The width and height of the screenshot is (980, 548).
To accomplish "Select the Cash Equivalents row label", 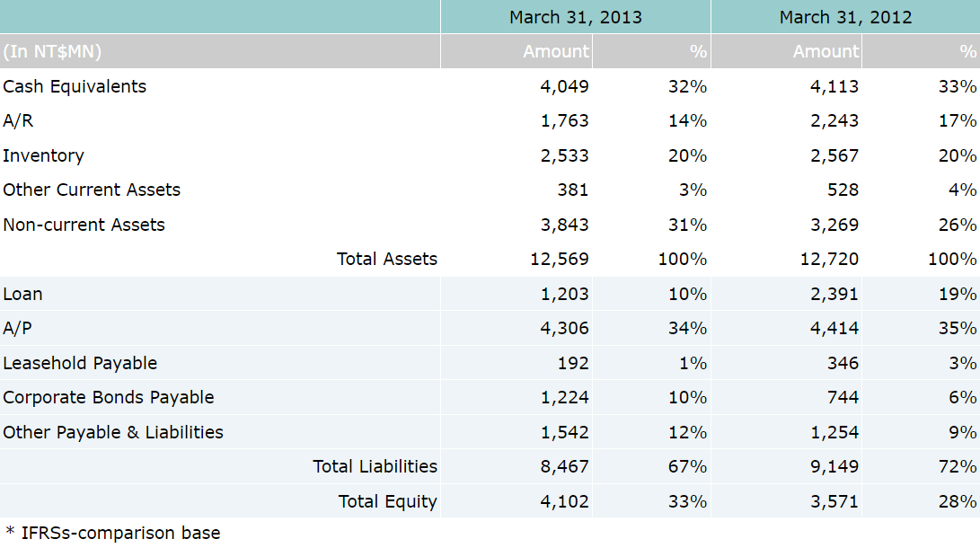I will coord(75,86).
